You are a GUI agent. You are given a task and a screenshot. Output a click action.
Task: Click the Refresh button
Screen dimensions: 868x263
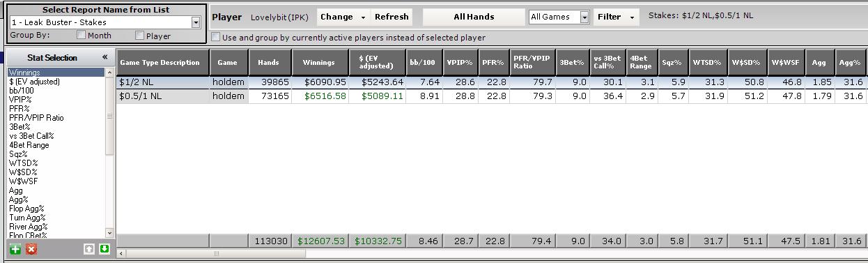point(391,17)
